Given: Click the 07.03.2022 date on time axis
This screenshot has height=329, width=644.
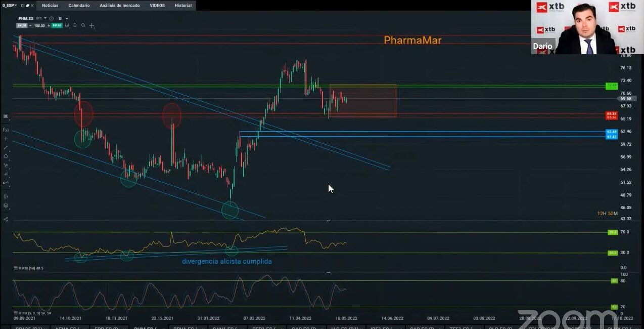Looking at the screenshot, I should point(254,318).
